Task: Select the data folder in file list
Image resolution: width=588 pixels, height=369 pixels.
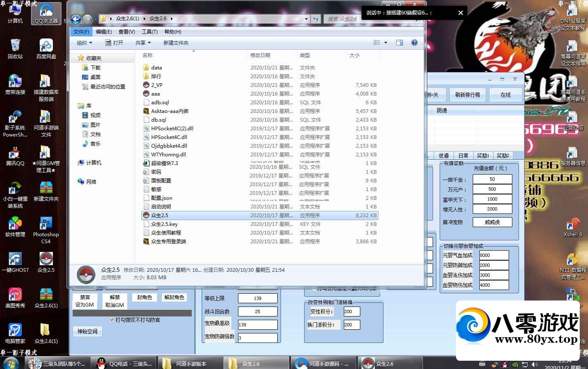Action: tap(259, 67)
